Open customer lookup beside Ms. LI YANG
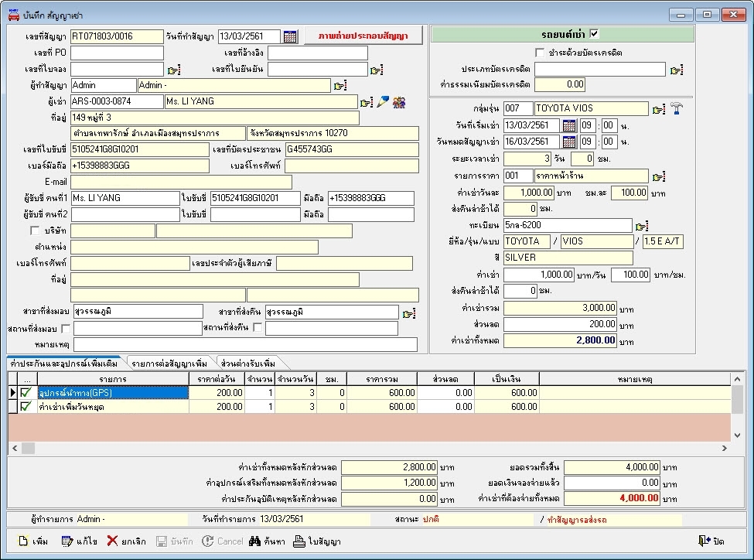754x560 pixels. (x=367, y=102)
